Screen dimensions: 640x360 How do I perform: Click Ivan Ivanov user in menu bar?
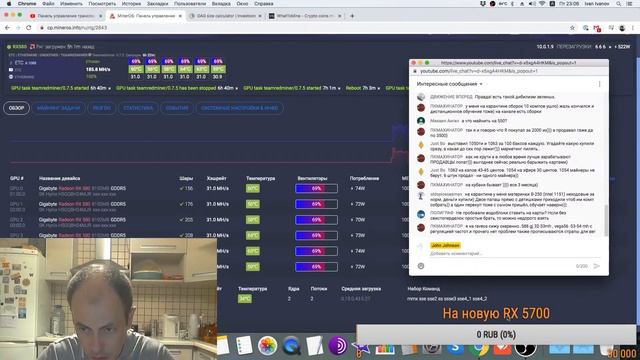coord(597,4)
